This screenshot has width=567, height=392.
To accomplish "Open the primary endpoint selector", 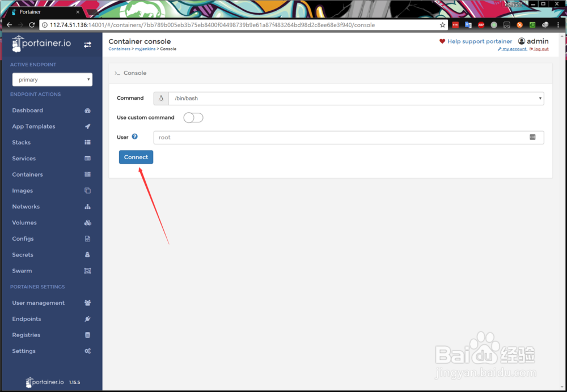I will pos(52,79).
